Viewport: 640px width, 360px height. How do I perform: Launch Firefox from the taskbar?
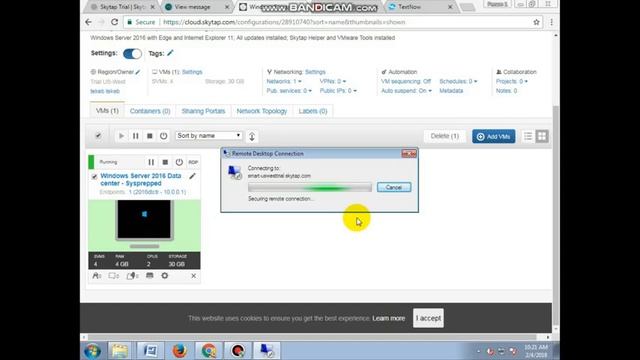tap(179, 351)
